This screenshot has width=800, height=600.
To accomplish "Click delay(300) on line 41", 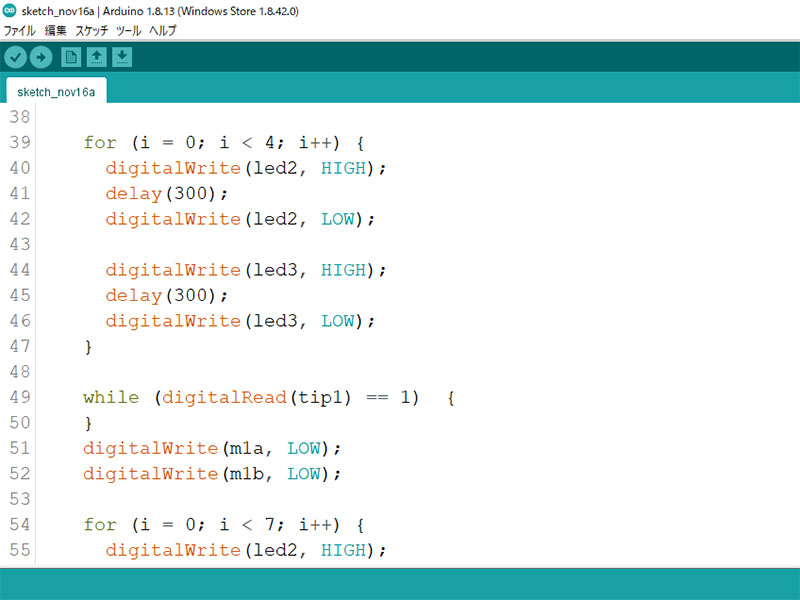I will coord(167,193).
